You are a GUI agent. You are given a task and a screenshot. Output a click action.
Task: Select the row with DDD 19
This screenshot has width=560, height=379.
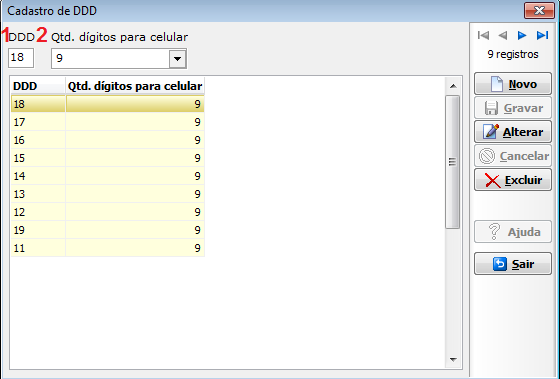pos(108,230)
